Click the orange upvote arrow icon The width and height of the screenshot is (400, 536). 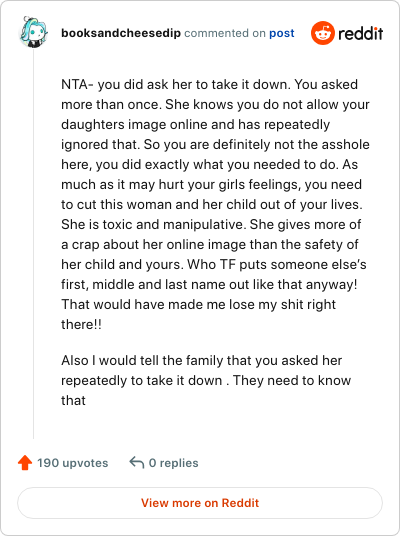coord(25,463)
